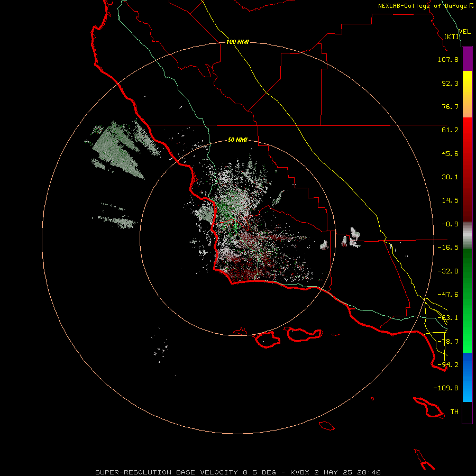476x476 pixels.
Task: Click the -32.0 scale label
Action: [x=448, y=271]
